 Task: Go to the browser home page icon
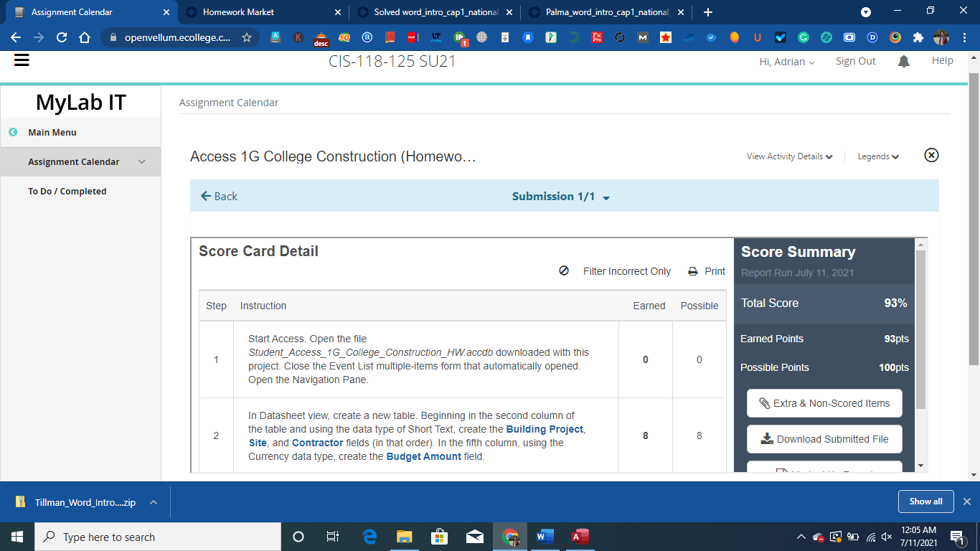85,37
